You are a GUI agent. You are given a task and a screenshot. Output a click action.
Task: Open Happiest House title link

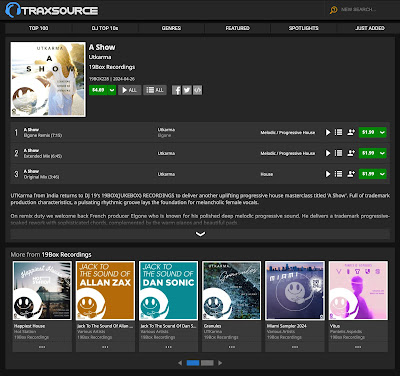point(29,326)
